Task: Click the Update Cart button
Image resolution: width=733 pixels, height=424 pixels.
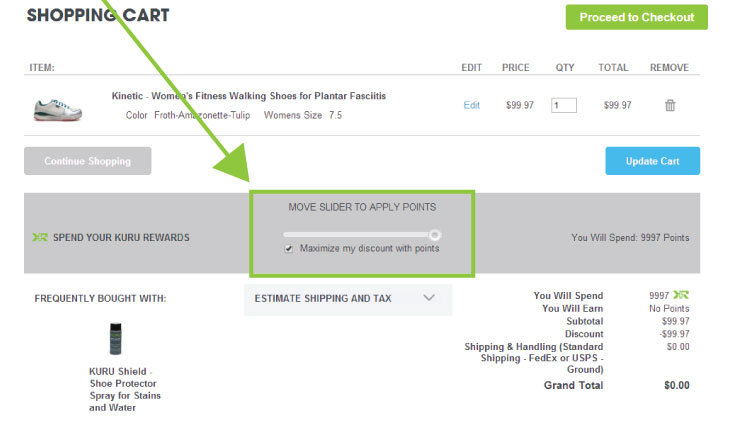Action: [x=652, y=161]
